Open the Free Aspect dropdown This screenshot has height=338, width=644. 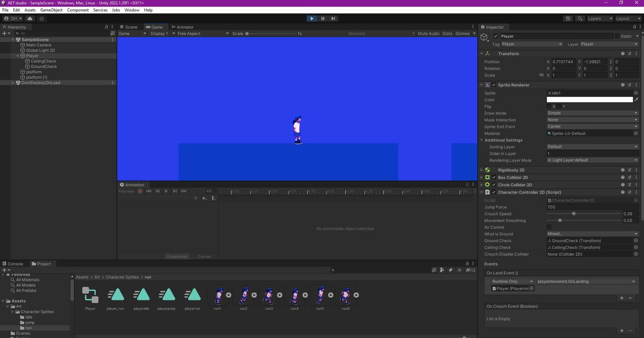[x=200, y=34]
